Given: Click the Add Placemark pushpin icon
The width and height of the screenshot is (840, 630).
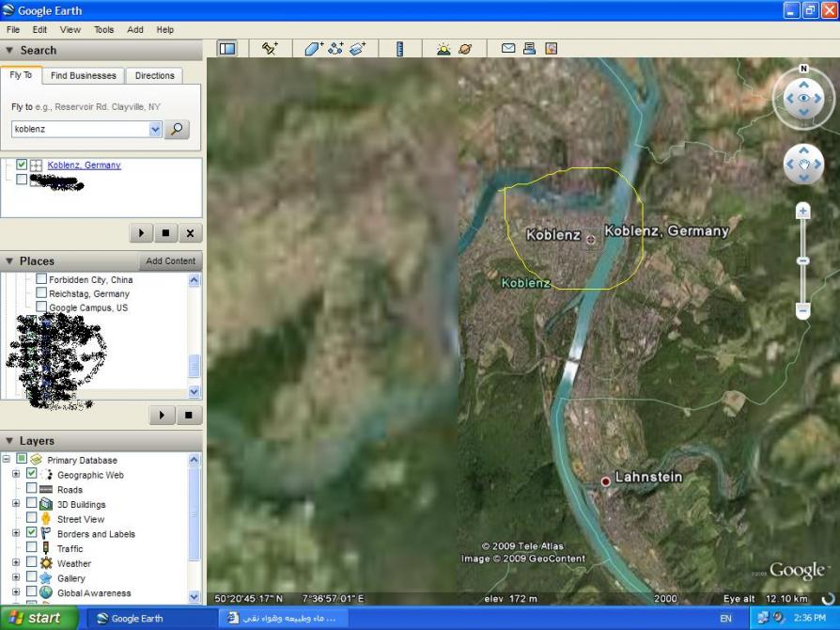Looking at the screenshot, I should pos(270,49).
